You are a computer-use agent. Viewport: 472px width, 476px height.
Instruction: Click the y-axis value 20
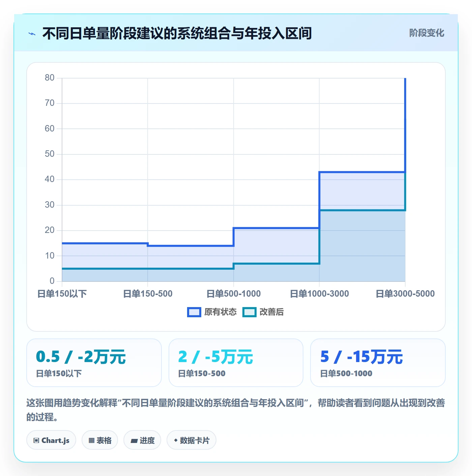point(50,230)
